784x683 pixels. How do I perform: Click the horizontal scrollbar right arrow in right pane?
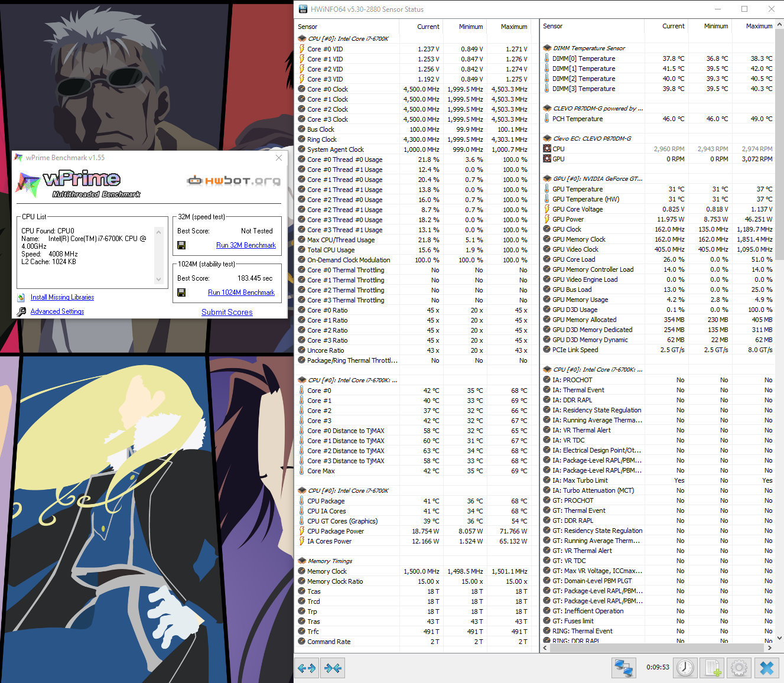point(769,648)
